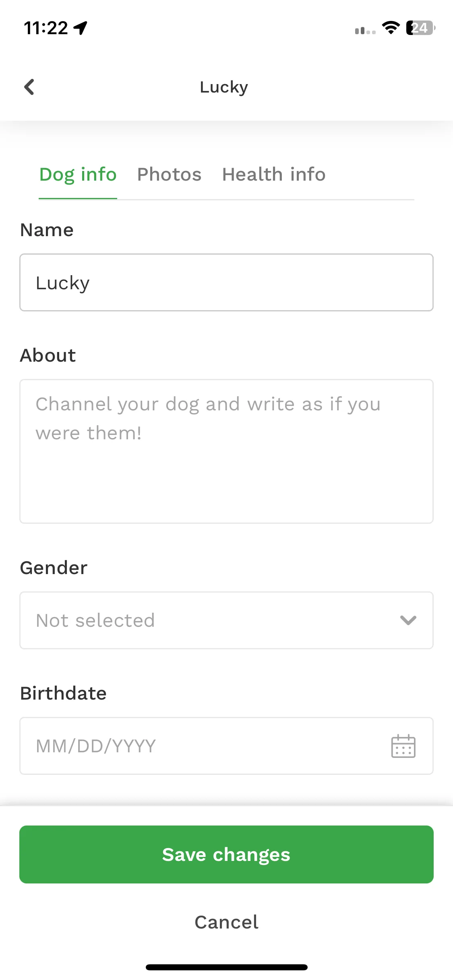Focus the Name field containing Lucky

click(226, 282)
